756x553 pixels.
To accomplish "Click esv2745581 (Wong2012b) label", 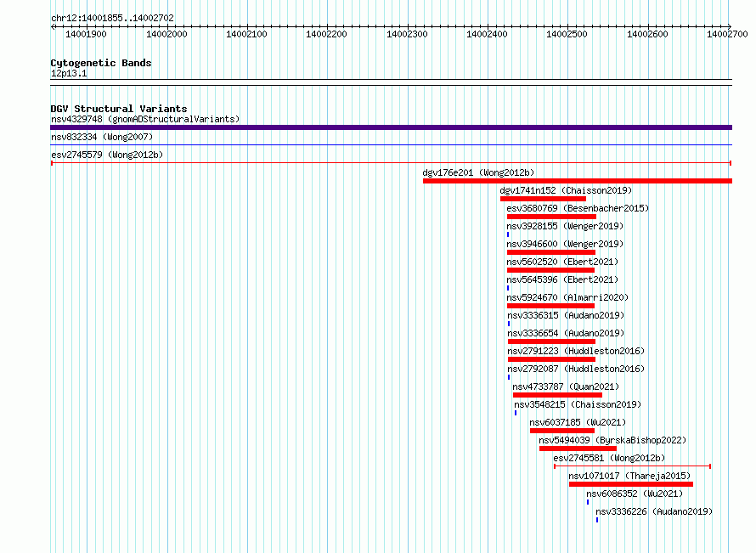I will [609, 458].
